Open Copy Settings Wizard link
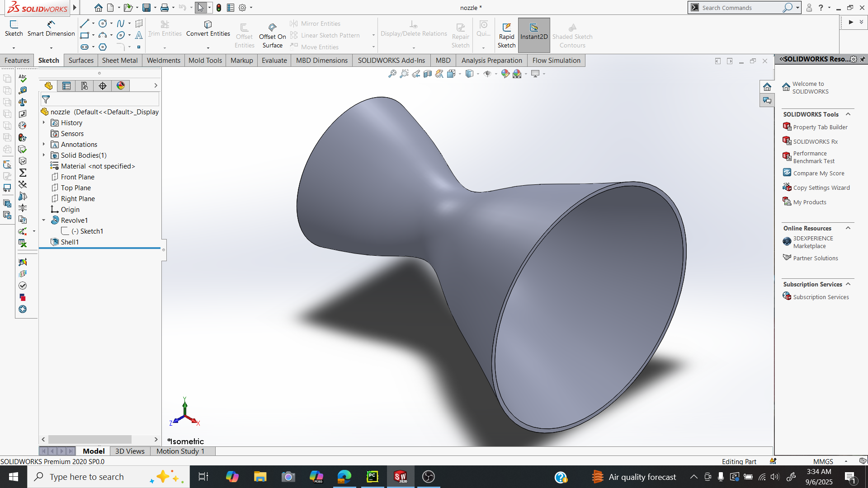 (x=821, y=188)
